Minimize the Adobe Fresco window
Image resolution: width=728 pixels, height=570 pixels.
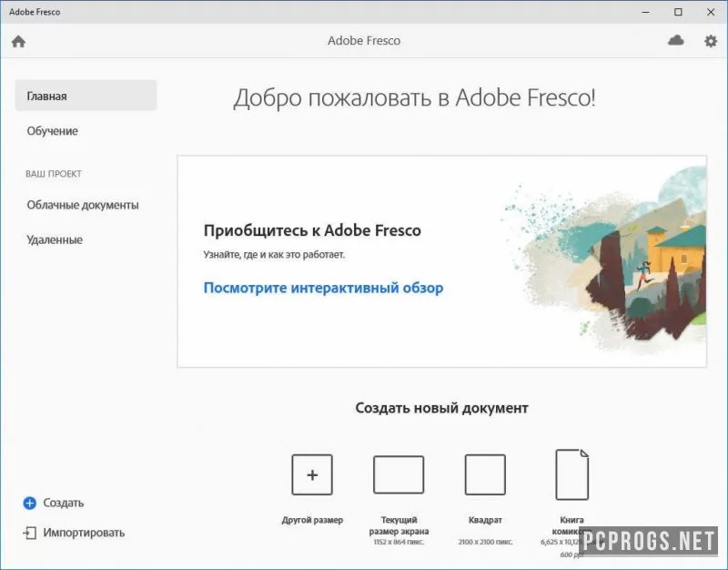click(x=645, y=12)
